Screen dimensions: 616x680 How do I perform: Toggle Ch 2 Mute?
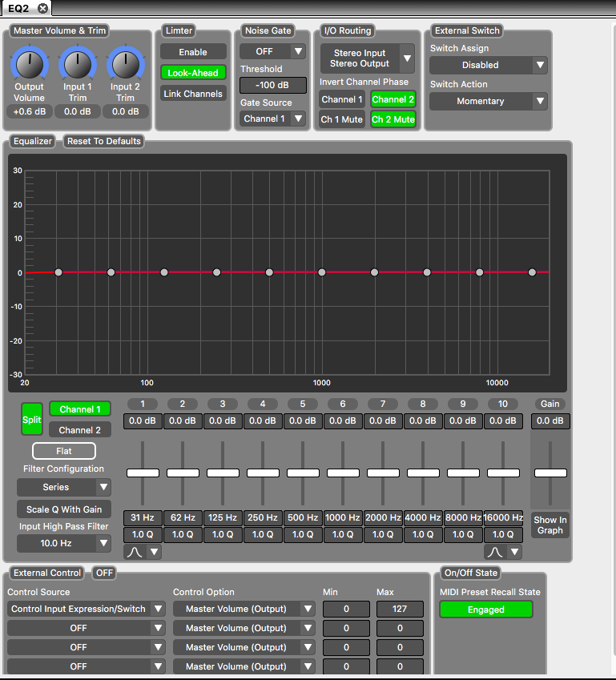393,119
